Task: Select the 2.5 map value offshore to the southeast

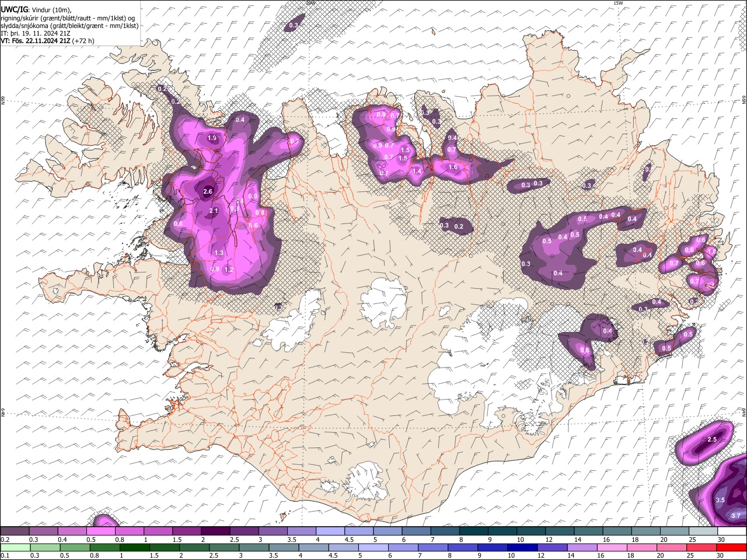Action: click(x=712, y=439)
